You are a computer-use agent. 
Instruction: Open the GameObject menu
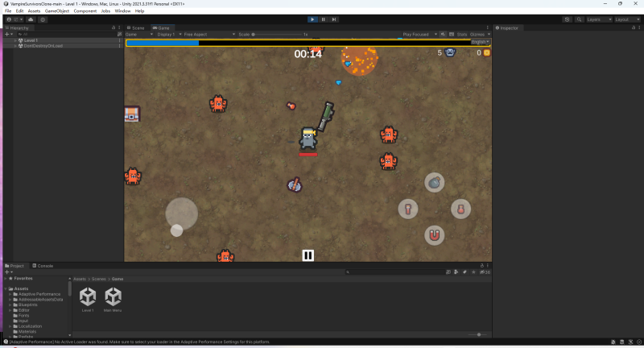point(56,11)
